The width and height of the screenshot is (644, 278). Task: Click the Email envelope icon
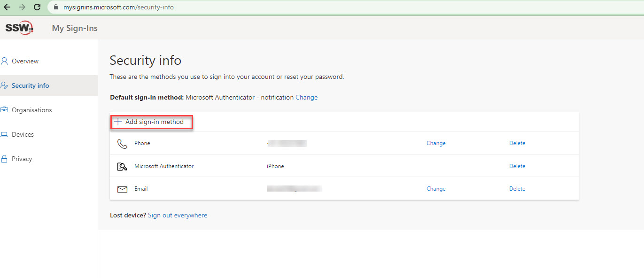tap(122, 189)
